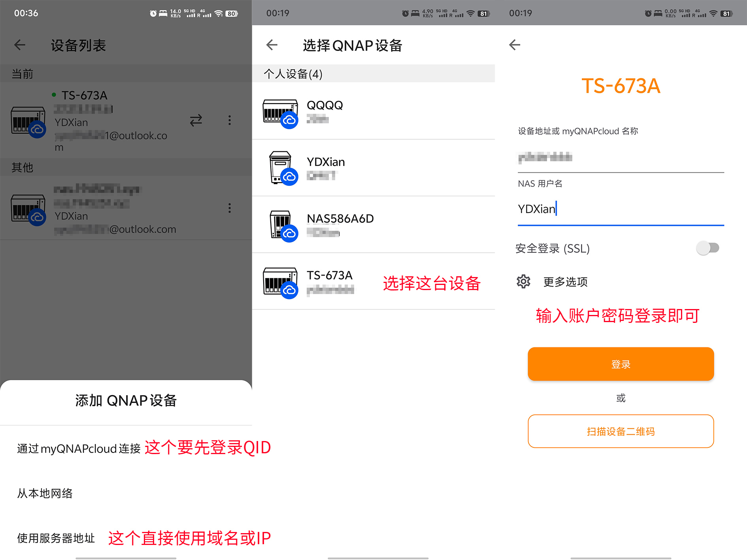Go back from Select QNAP Device screen

pos(272,45)
